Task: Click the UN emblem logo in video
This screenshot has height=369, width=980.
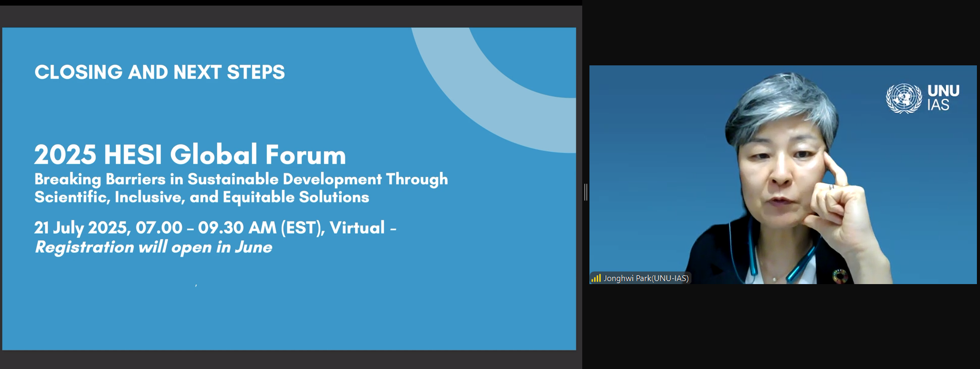Action: (x=903, y=98)
